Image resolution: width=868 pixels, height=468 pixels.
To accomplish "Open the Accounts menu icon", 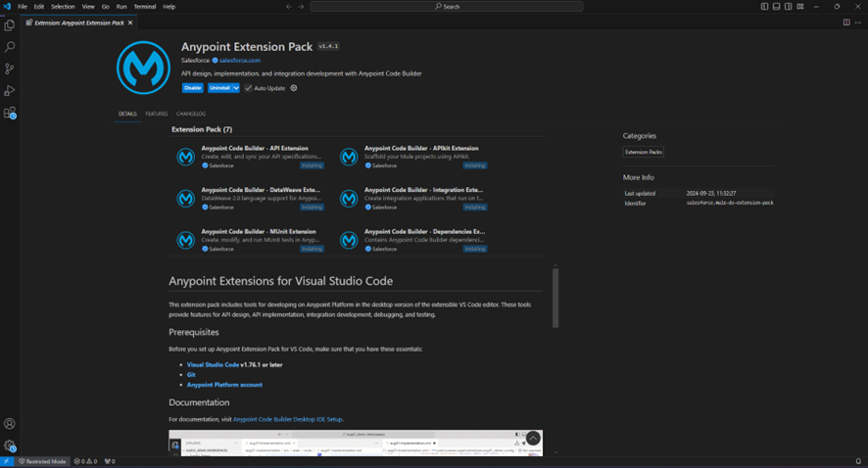I will pyautogui.click(x=10, y=424).
